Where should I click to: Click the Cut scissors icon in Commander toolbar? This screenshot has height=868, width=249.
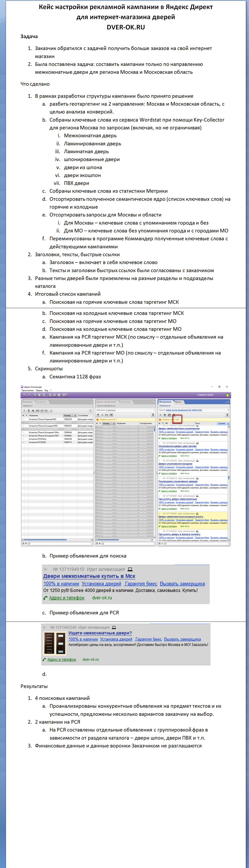tap(35, 395)
